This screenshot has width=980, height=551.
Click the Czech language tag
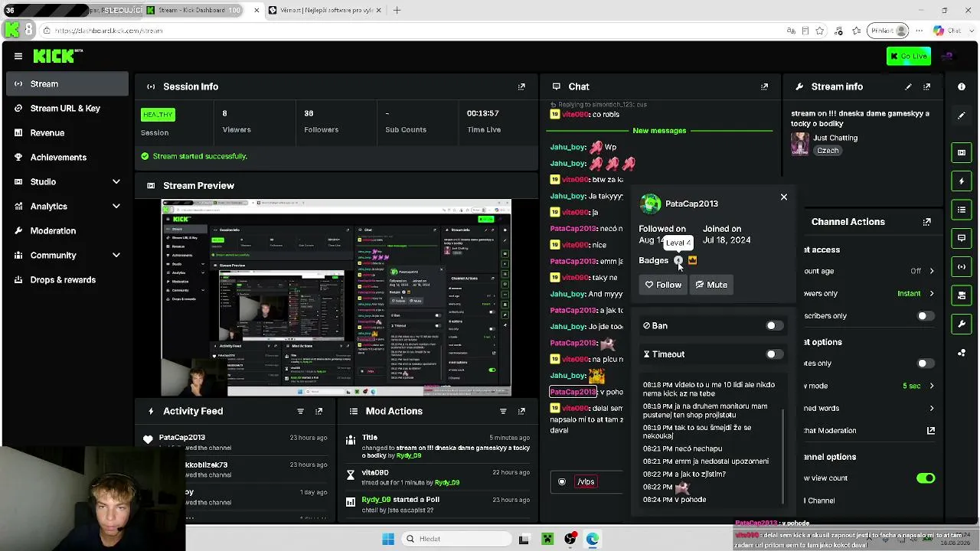pos(828,151)
